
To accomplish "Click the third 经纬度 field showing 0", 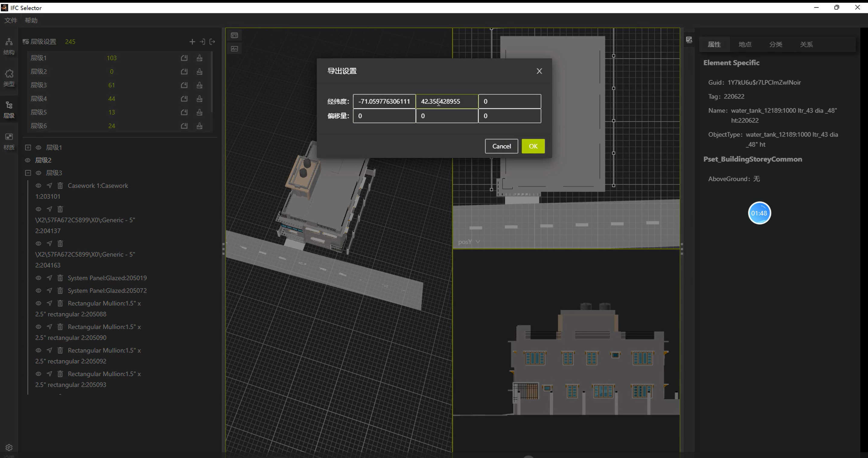I will coord(510,101).
